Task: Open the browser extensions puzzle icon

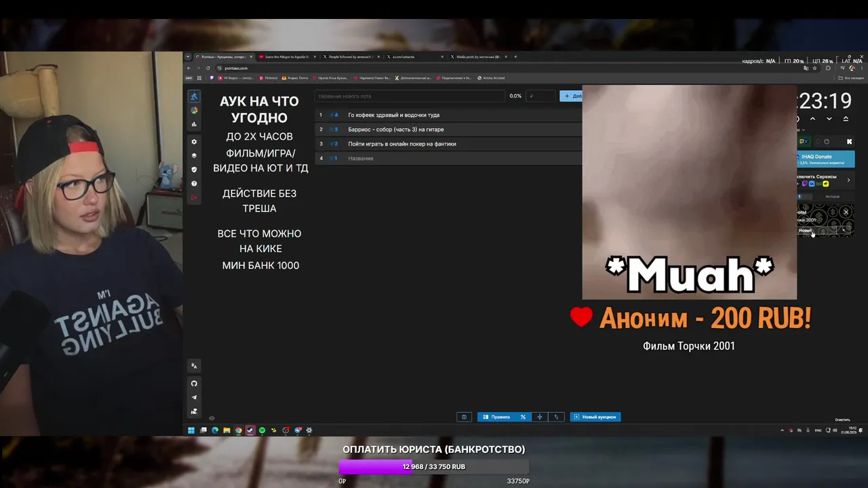Action: coord(828,68)
